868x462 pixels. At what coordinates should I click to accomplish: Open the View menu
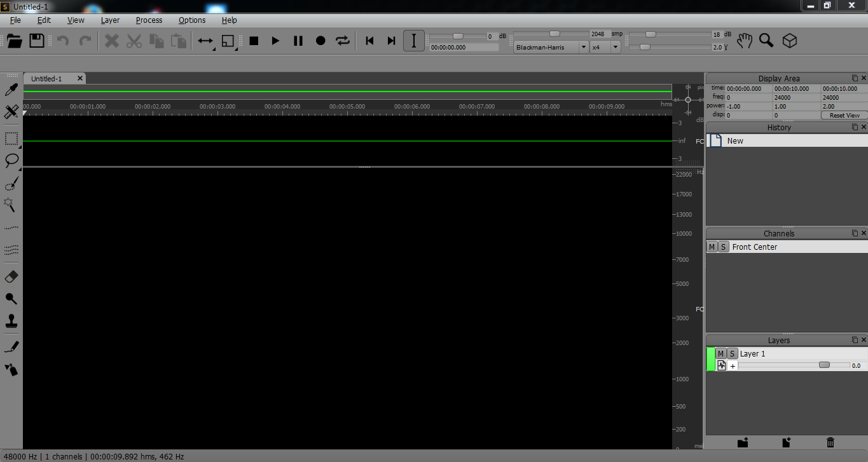[x=76, y=20]
